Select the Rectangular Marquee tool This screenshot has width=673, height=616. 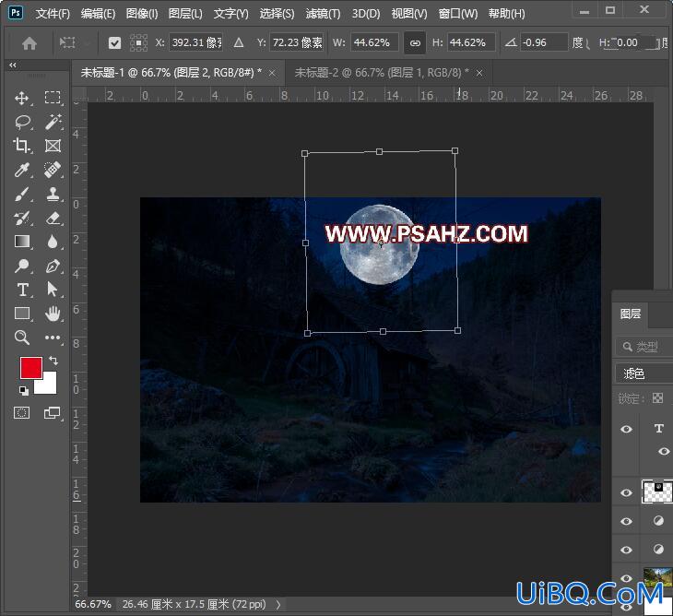tap(53, 98)
